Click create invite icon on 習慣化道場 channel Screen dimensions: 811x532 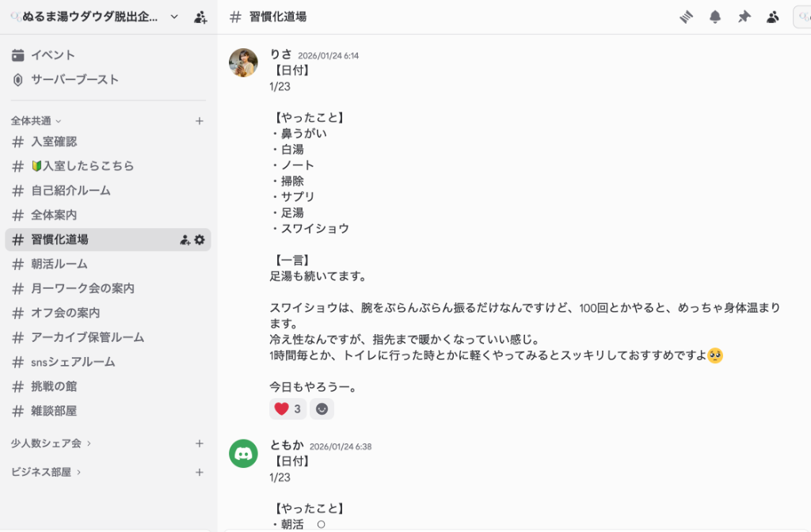click(185, 239)
